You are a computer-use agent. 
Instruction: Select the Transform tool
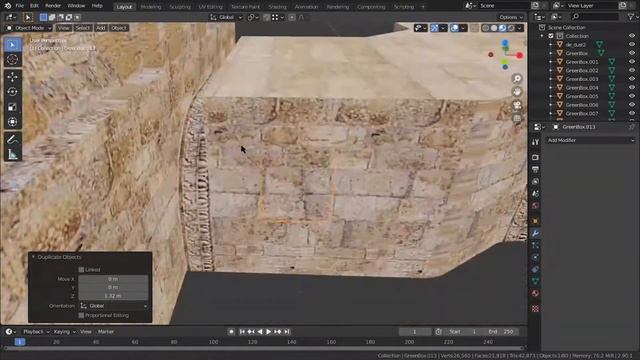click(x=13, y=122)
